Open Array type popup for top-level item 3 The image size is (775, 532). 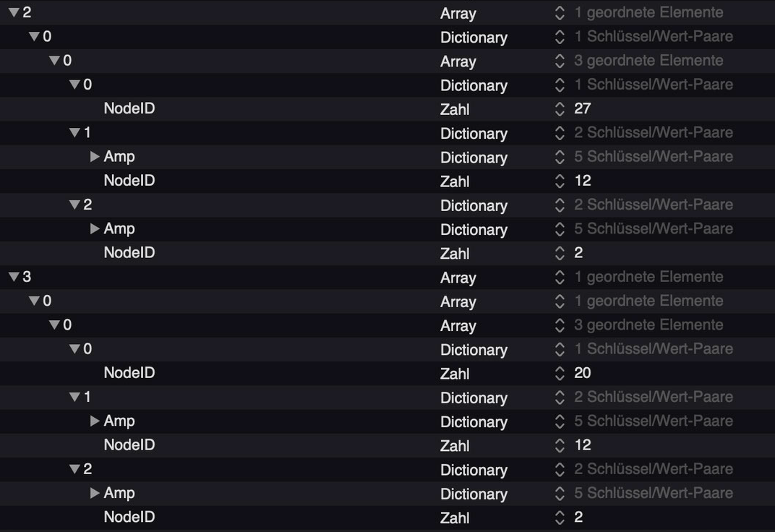458,278
